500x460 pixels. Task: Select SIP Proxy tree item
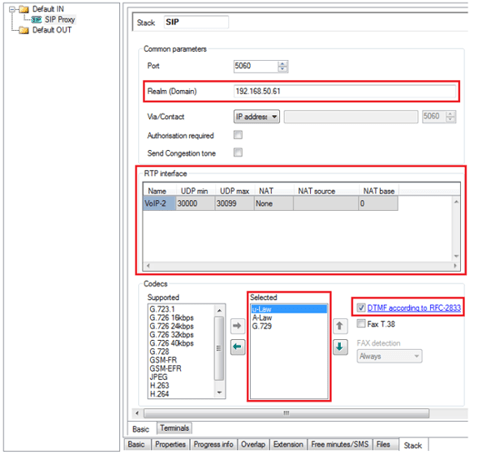tap(60, 20)
